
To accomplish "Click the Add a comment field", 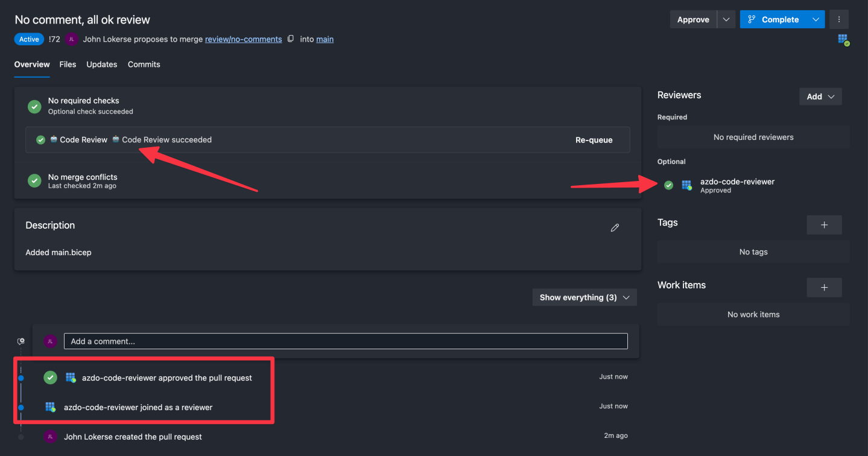I will click(346, 341).
